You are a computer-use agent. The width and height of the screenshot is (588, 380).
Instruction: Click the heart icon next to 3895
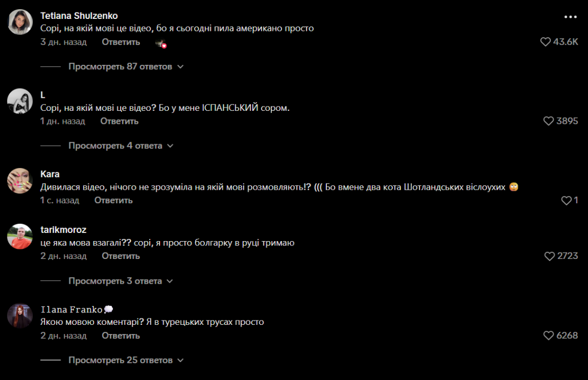[548, 121]
